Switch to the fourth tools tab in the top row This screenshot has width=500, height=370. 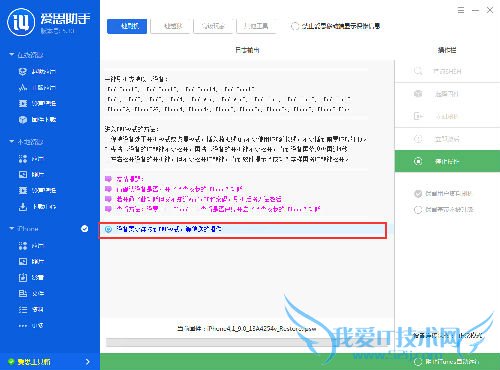[x=256, y=26]
